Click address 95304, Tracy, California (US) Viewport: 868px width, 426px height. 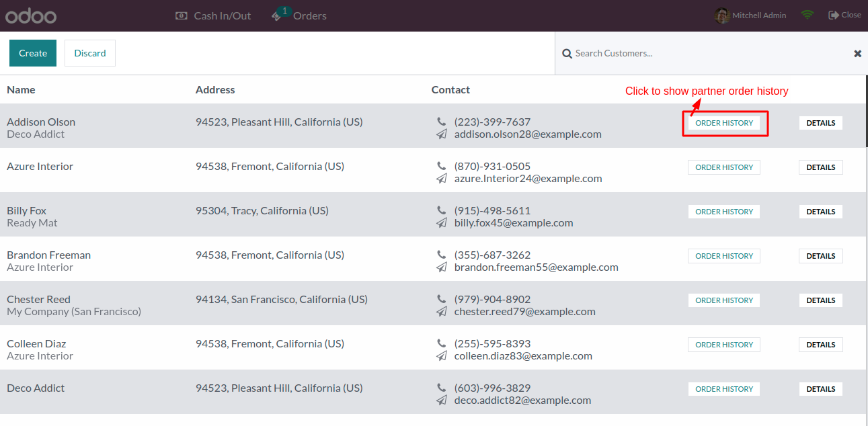point(262,210)
